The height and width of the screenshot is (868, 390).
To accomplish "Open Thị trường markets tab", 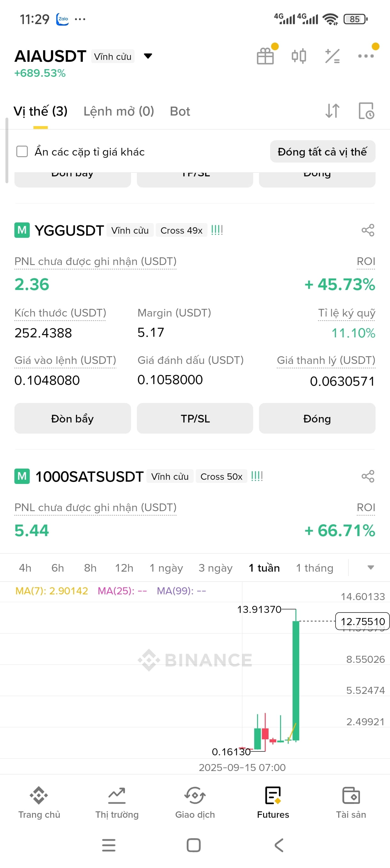I will [x=117, y=803].
